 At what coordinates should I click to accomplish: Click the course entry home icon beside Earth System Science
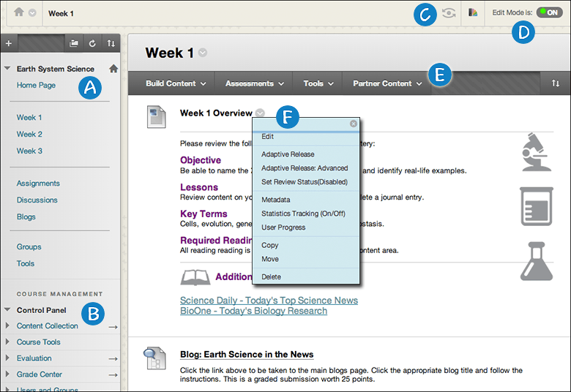coord(113,69)
